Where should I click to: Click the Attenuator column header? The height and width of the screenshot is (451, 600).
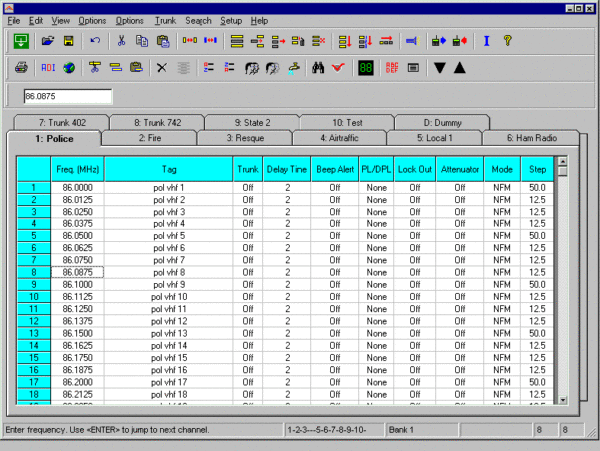pyautogui.click(x=460, y=169)
